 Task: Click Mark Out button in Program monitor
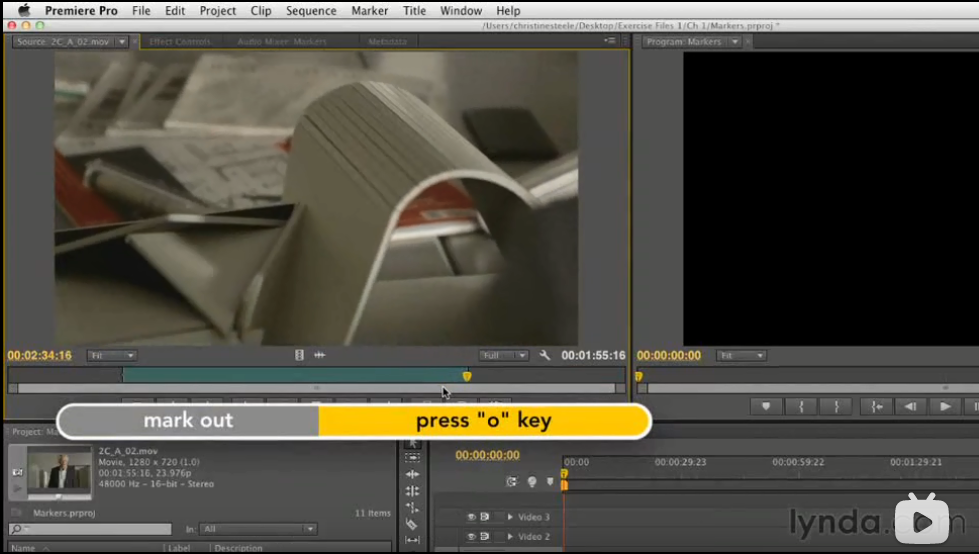836,406
